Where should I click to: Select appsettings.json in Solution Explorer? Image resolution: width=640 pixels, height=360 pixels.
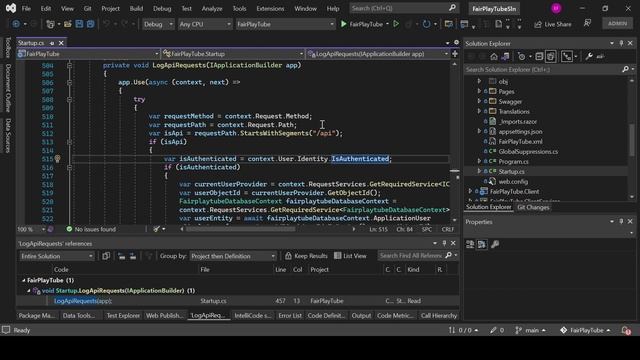pyautogui.click(x=520, y=131)
